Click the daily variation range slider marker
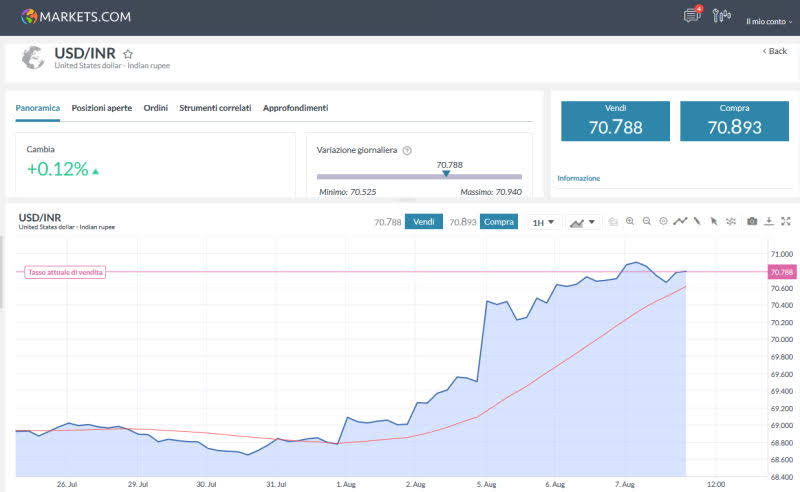The width and height of the screenshot is (800, 492). click(x=446, y=174)
